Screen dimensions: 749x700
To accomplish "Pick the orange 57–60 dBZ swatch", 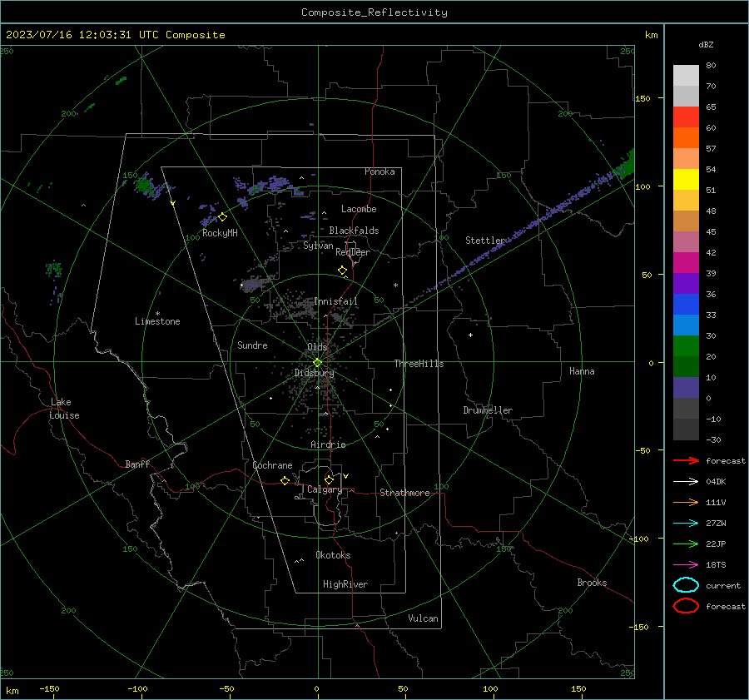I will click(686, 137).
